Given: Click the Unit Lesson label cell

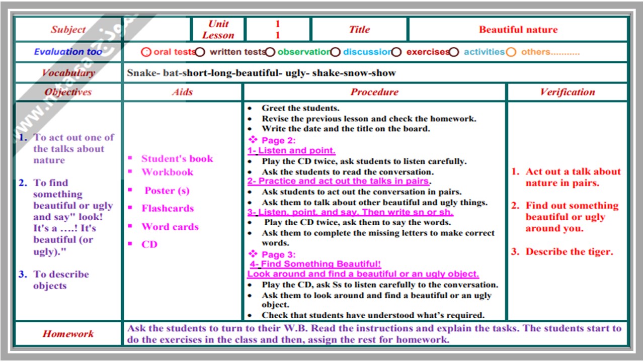Looking at the screenshot, I should tap(218, 30).
